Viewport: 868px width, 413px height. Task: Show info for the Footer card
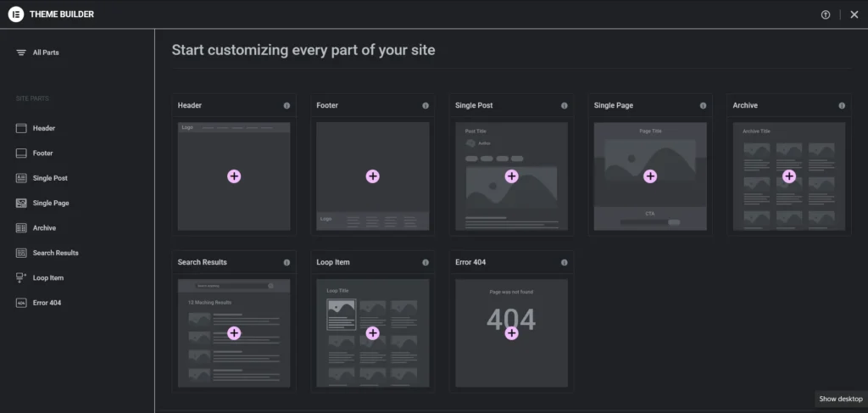click(x=426, y=106)
